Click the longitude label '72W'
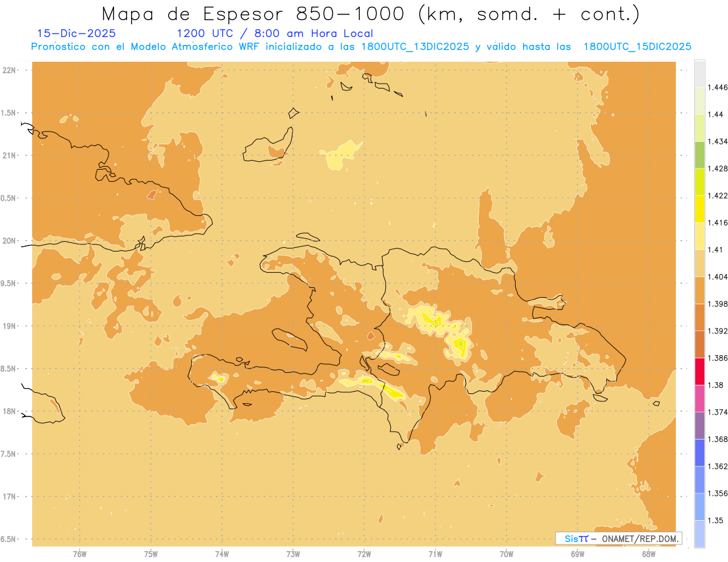Viewport: 728px width, 562px height. [364, 554]
